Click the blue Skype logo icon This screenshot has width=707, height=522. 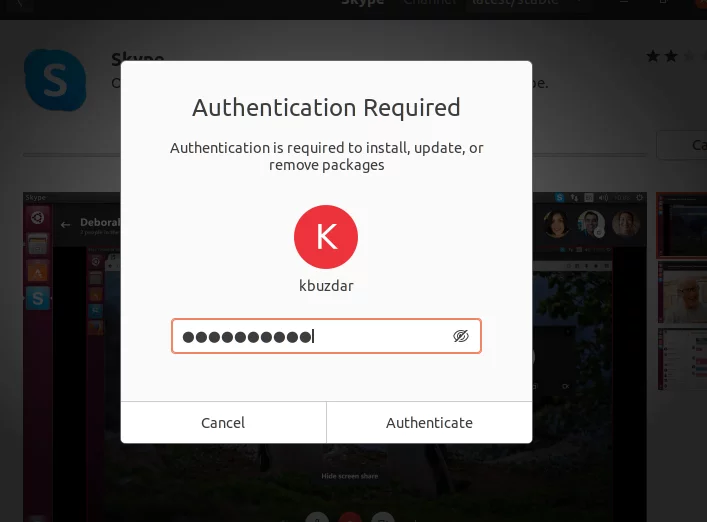click(x=55, y=80)
